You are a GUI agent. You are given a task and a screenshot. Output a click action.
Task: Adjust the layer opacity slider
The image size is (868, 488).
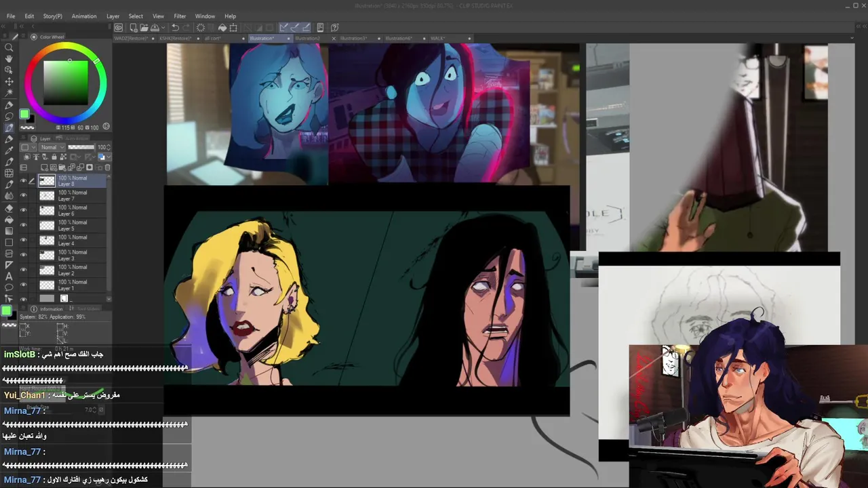pyautogui.click(x=81, y=147)
